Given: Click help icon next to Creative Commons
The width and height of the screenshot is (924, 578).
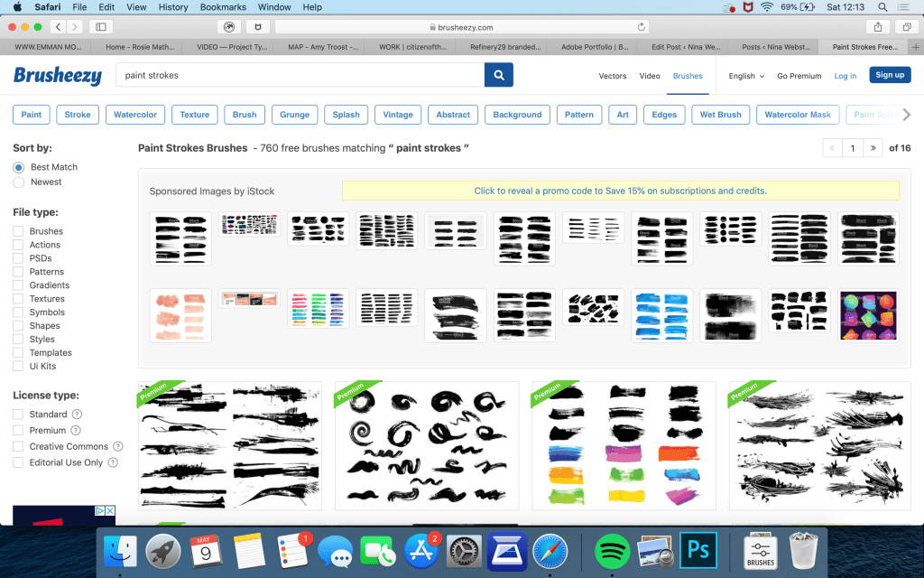Looking at the screenshot, I should [x=118, y=446].
